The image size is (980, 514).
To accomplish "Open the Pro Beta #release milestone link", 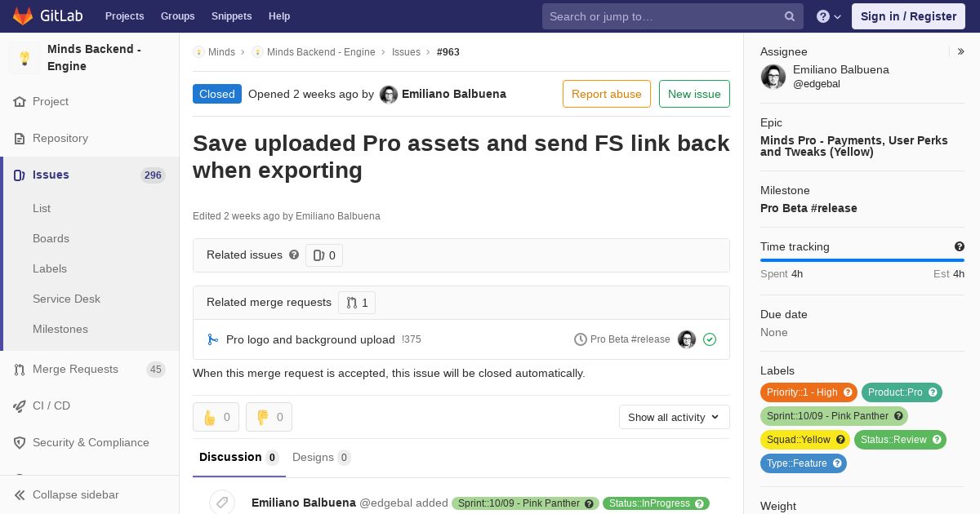I will coord(808,208).
